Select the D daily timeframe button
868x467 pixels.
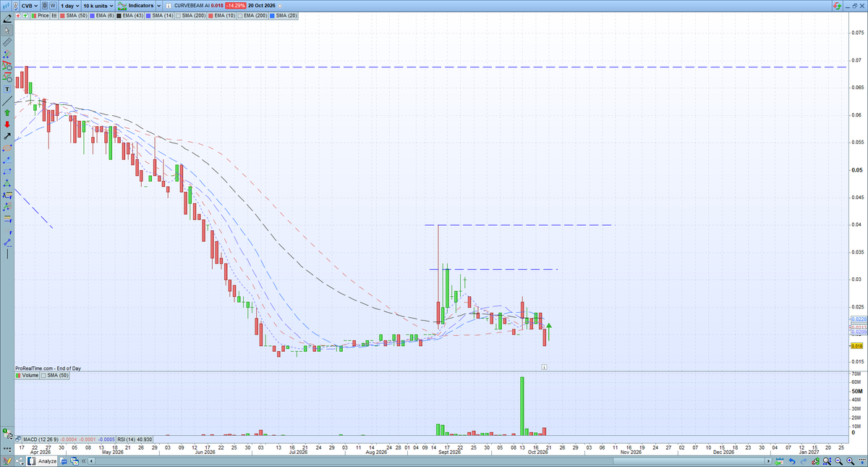coord(45,5)
